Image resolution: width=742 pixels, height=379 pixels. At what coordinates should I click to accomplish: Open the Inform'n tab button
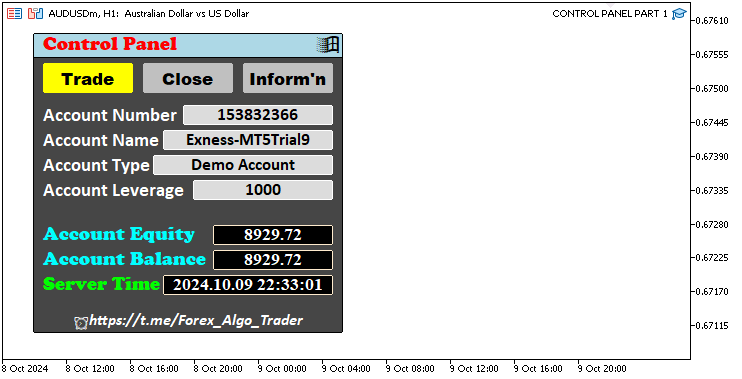288,78
